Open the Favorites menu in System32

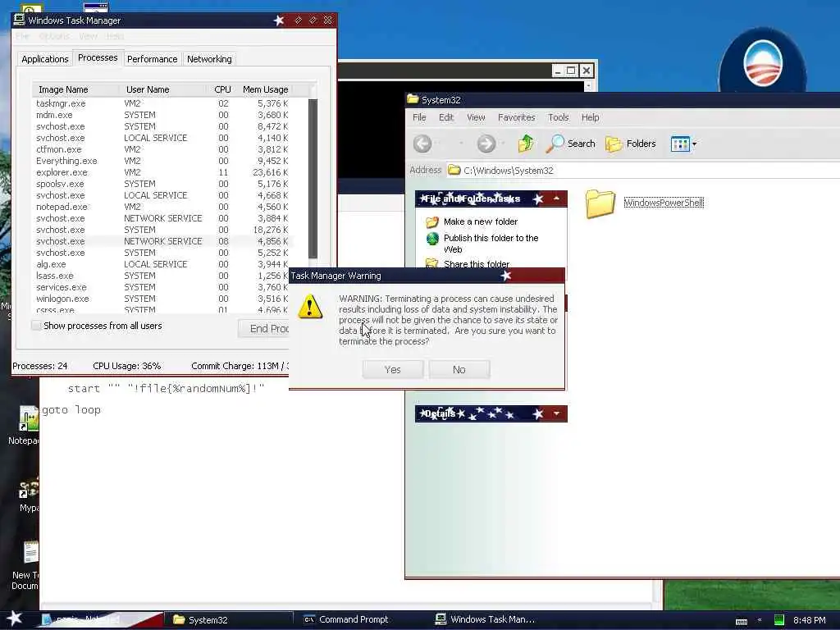pos(517,117)
